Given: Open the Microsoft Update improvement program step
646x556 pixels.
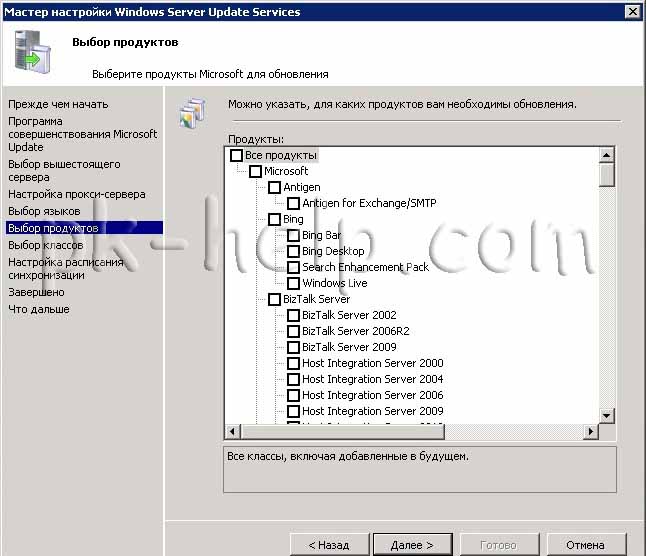Looking at the screenshot, I should coord(82,134).
